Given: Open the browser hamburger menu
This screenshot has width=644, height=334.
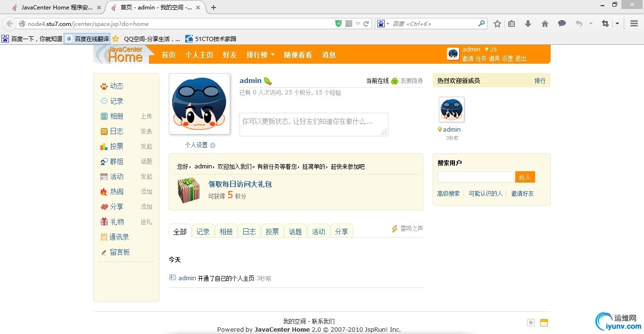Looking at the screenshot, I should coord(634,24).
